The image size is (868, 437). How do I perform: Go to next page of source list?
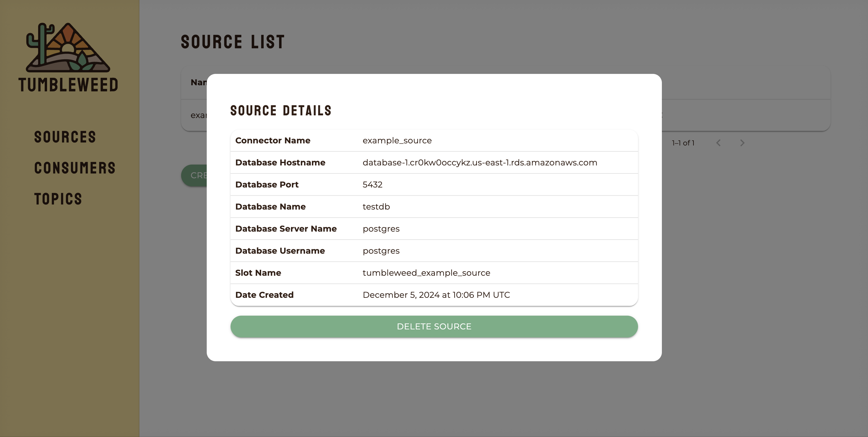coord(742,143)
